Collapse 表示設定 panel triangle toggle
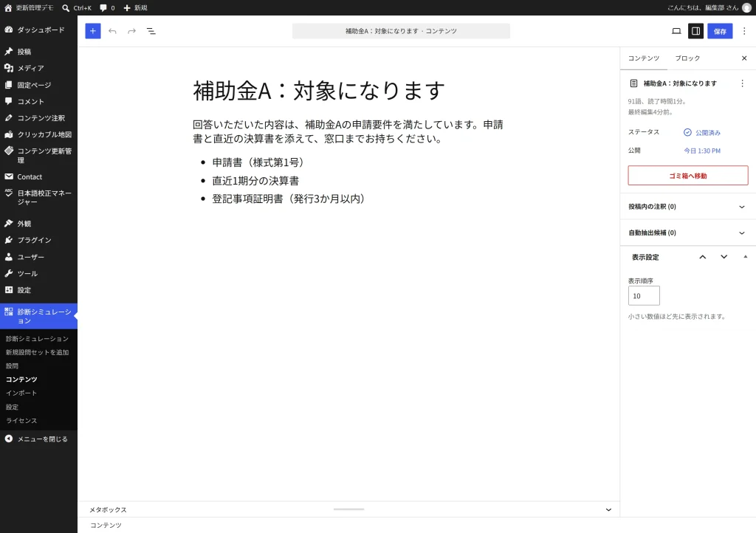The width and height of the screenshot is (756, 533). coord(746,257)
